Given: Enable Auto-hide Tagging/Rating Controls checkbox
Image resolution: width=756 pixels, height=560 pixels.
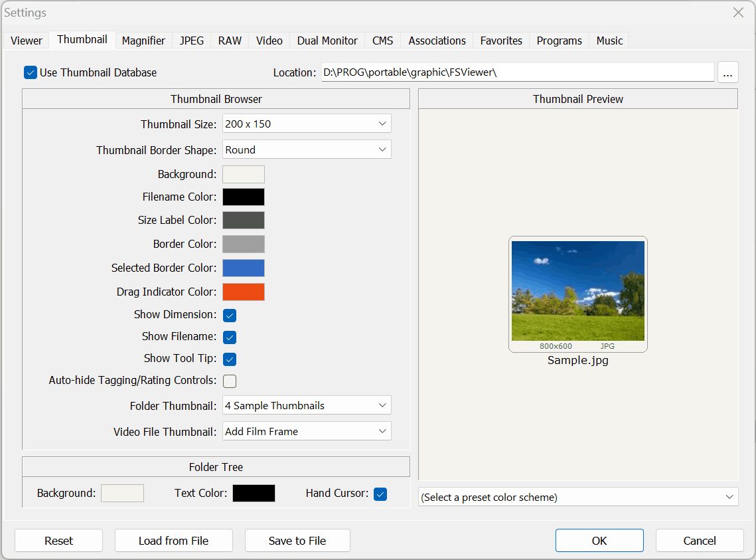Looking at the screenshot, I should [230, 381].
